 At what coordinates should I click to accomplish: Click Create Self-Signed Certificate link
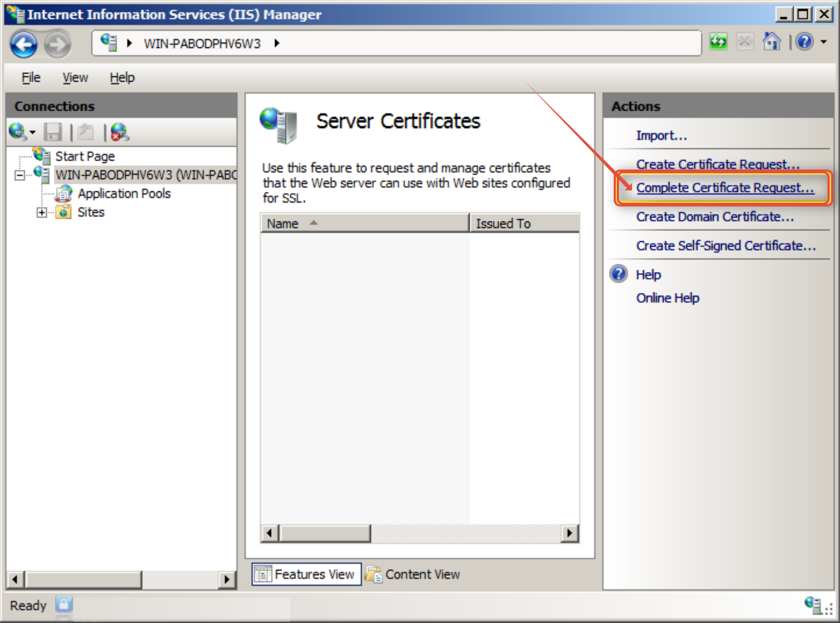(726, 245)
